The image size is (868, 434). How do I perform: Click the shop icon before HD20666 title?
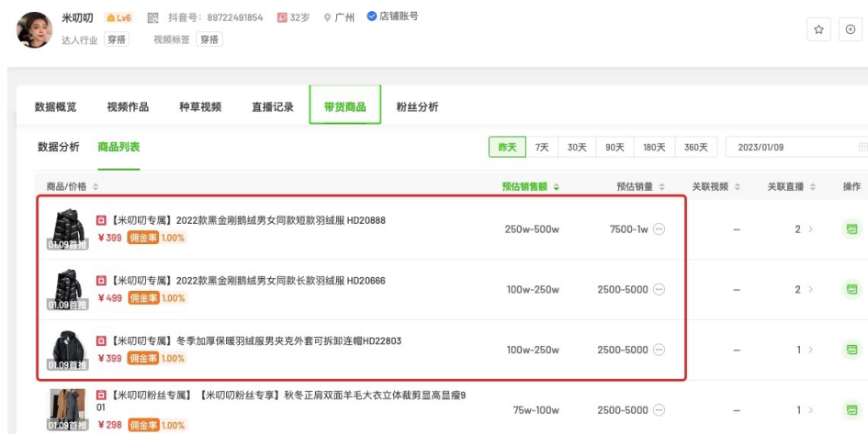tap(101, 281)
